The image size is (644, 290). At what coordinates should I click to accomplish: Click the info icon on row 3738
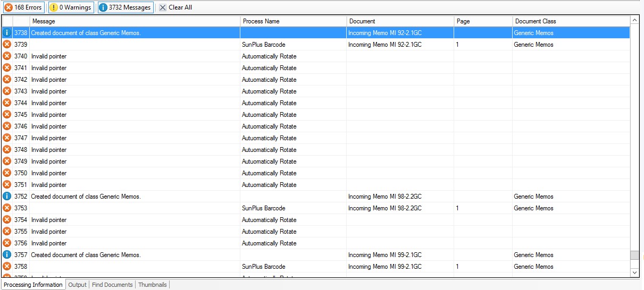(7, 33)
